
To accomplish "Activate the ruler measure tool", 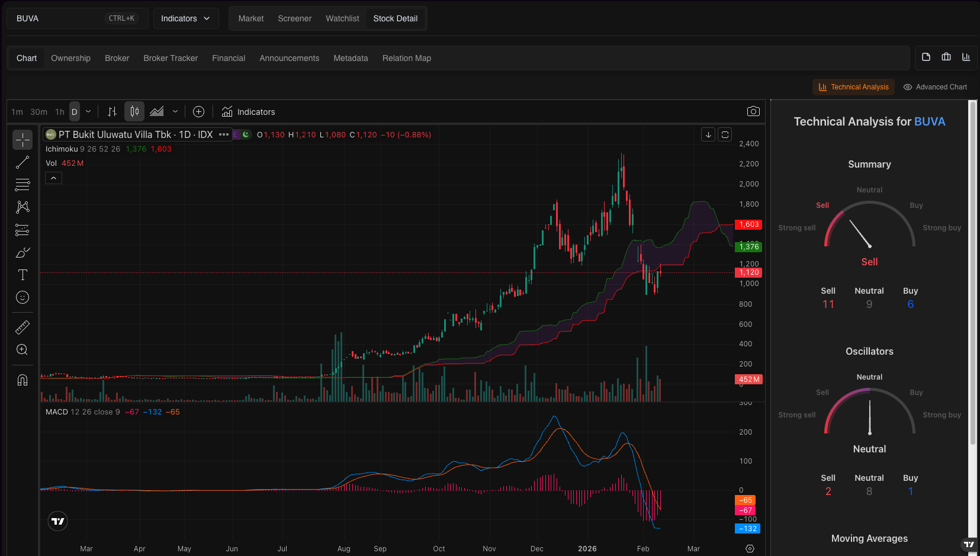I will (x=23, y=327).
